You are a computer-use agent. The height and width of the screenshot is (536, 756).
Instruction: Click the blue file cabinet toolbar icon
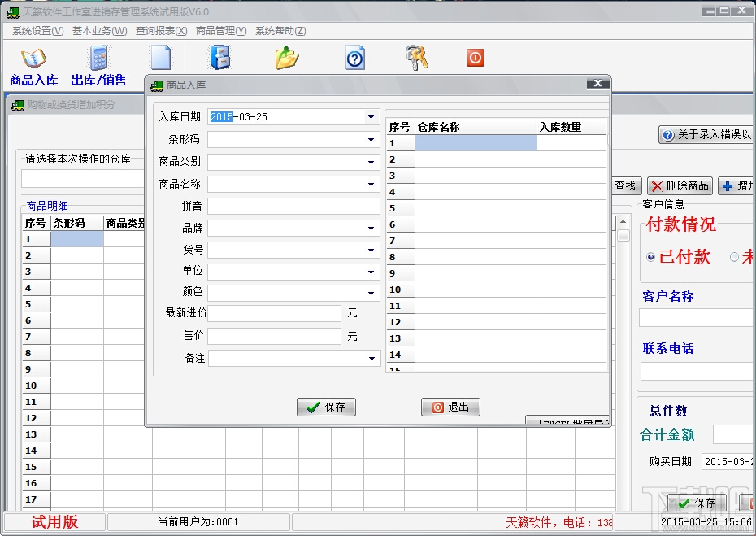coord(219,58)
